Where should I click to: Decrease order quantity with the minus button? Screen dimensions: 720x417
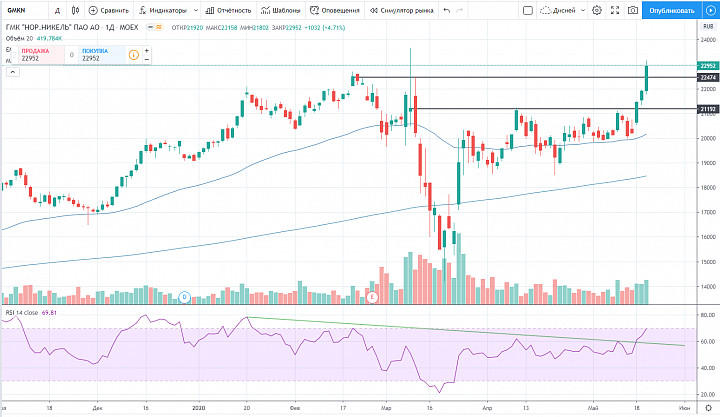click(x=146, y=59)
